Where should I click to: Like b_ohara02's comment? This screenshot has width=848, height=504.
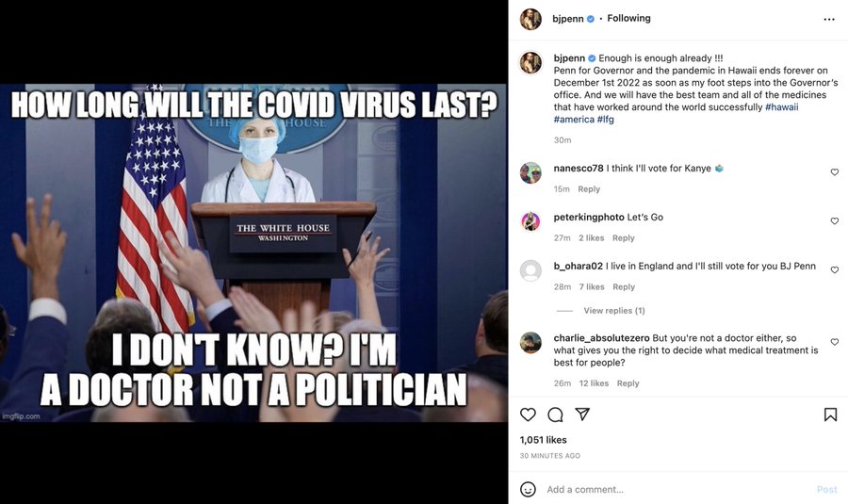coord(835,269)
